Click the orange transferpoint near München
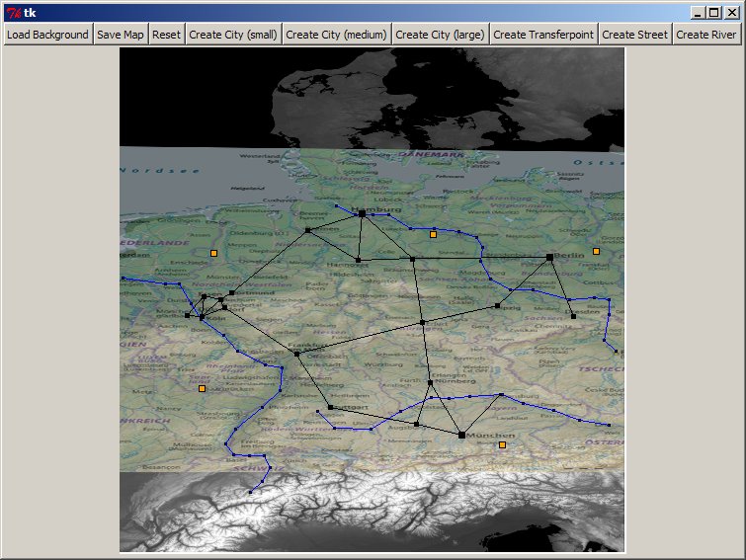 coord(502,445)
